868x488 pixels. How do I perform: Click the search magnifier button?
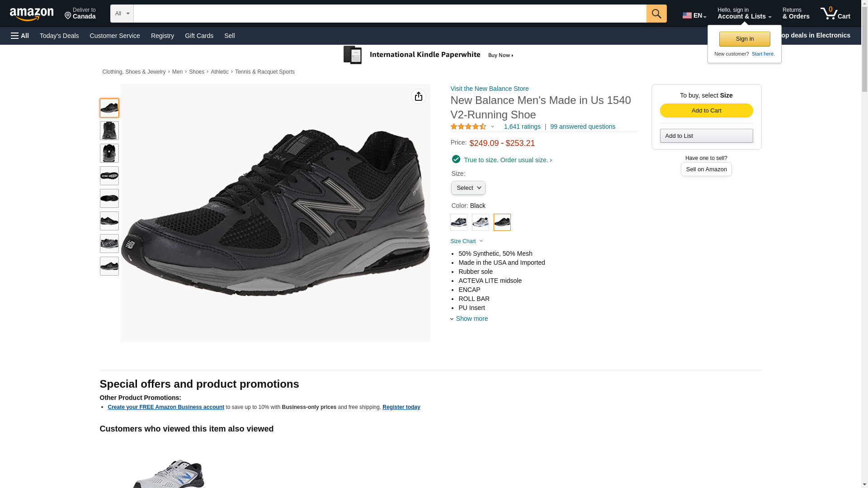point(656,14)
